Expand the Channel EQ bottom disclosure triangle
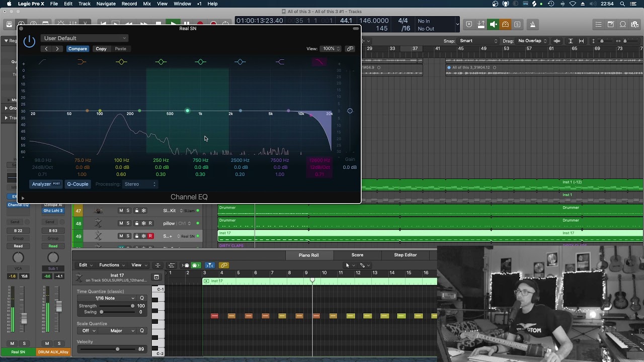 [23, 198]
